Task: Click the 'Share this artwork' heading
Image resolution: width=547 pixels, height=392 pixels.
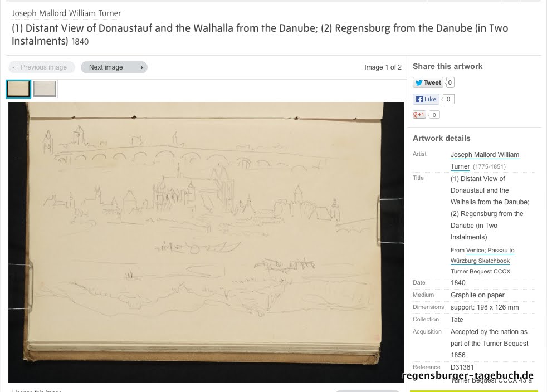Action: point(448,66)
